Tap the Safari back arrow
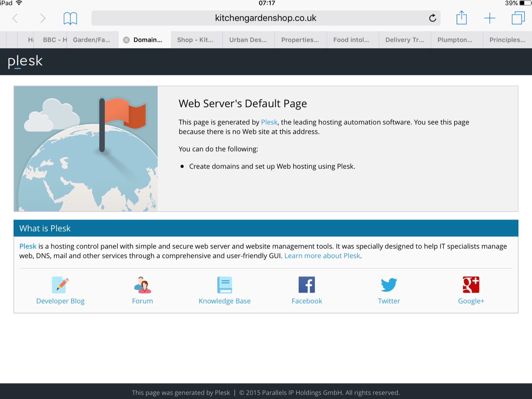This screenshot has width=532, height=399. [15, 18]
